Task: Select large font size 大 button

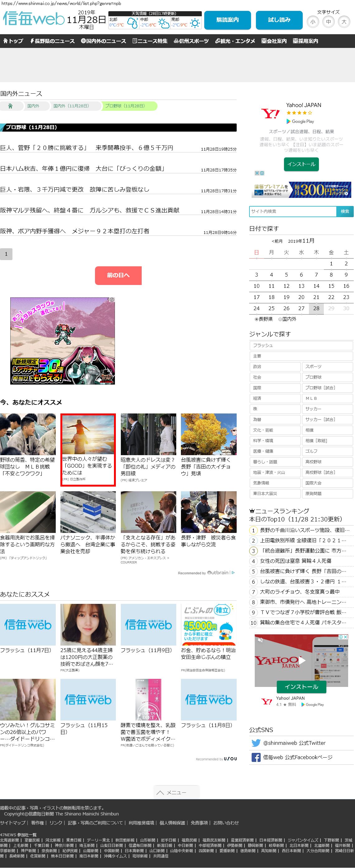Action: (343, 22)
